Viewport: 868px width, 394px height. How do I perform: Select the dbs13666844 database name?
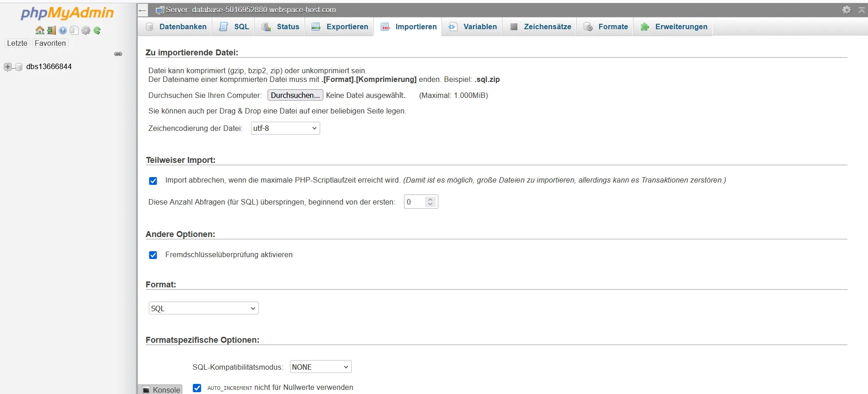(49, 67)
